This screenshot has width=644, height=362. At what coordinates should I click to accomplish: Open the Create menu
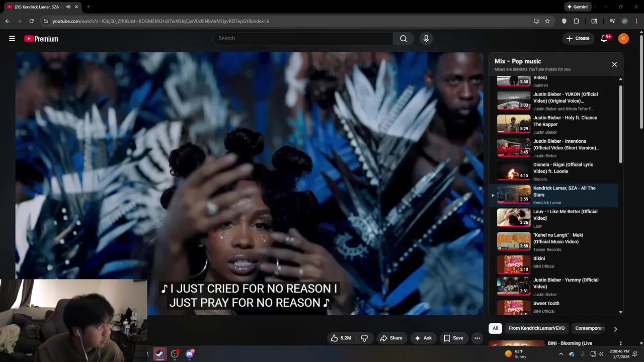[578, 39]
